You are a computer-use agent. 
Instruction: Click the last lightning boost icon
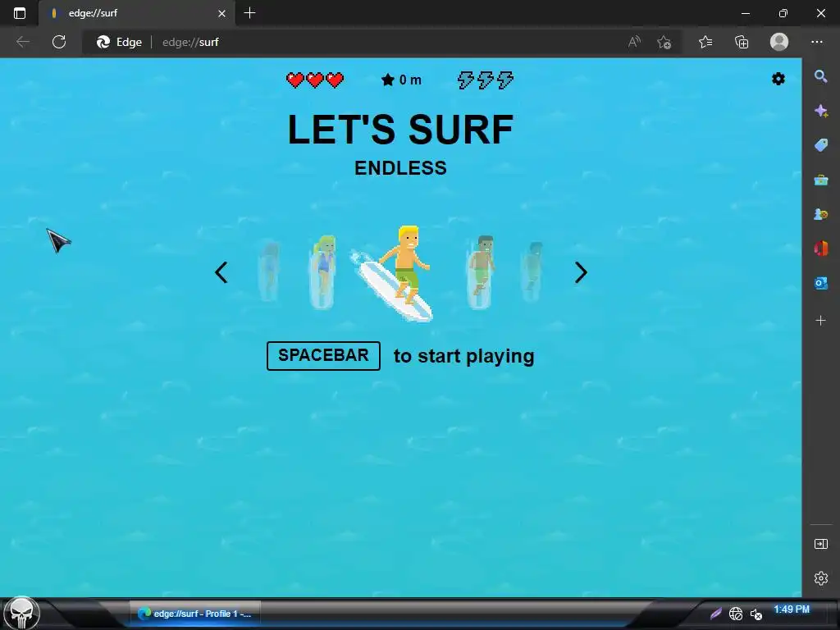click(x=505, y=80)
